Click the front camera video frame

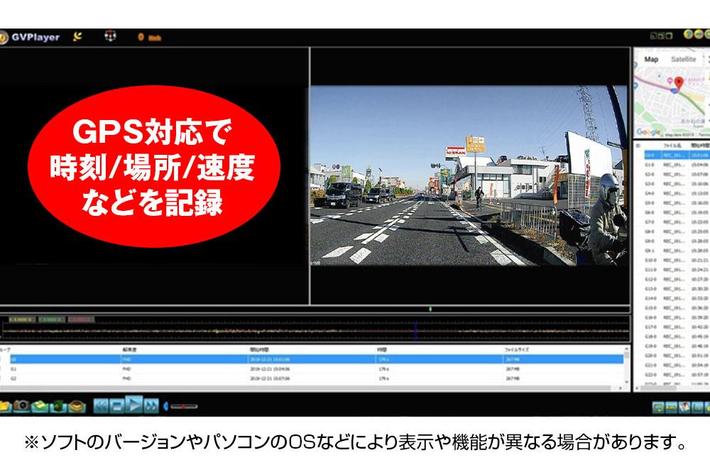click(469, 176)
